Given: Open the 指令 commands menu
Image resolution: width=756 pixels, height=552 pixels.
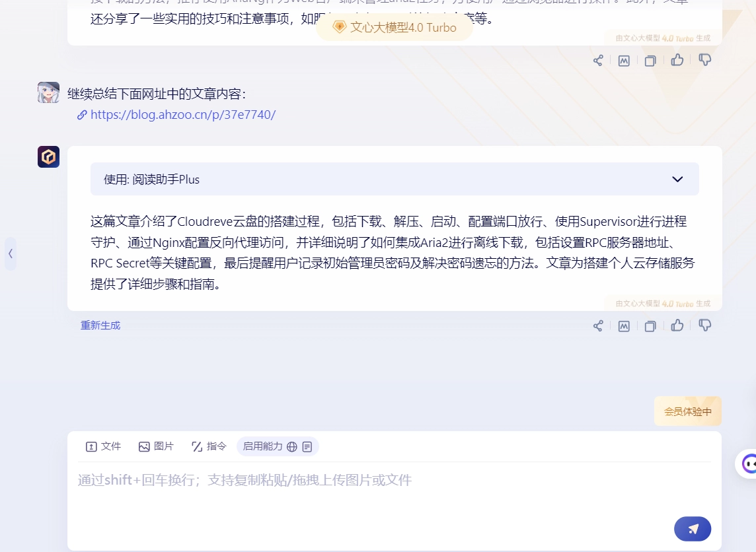Looking at the screenshot, I should (x=209, y=446).
